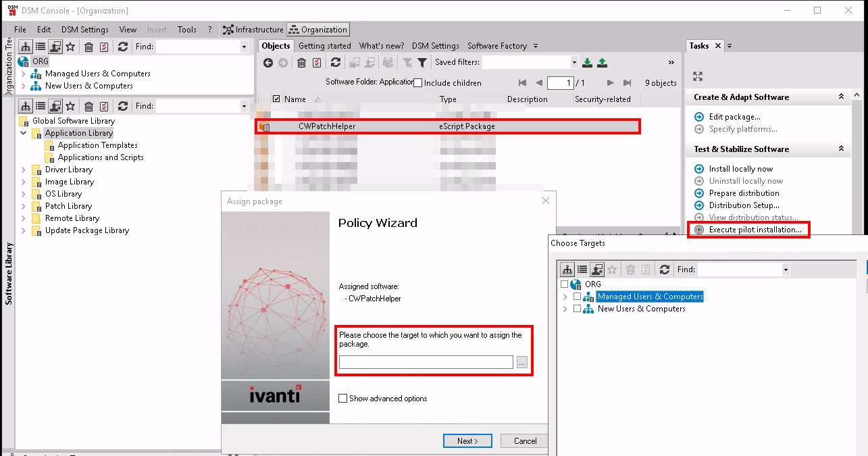Click delete trash icon in Objects toolbar
Image resolution: width=868 pixels, height=456 pixels.
pyautogui.click(x=301, y=63)
